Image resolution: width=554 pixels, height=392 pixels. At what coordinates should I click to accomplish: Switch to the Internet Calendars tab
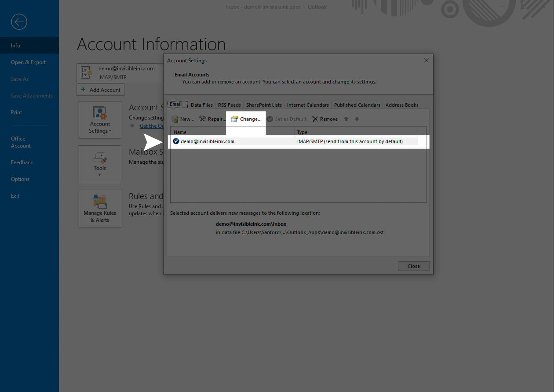coord(308,105)
